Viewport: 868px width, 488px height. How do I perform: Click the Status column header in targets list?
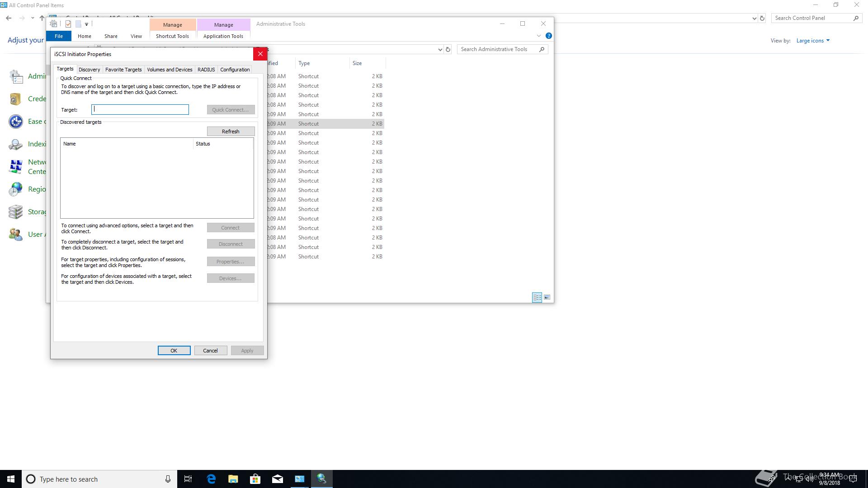click(x=223, y=144)
